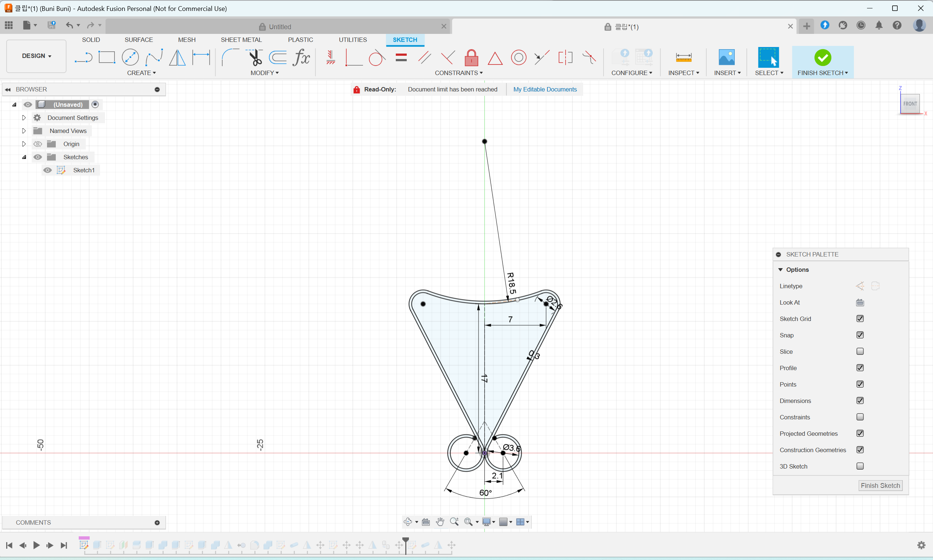Choose the 2-Point Rectangle tool
This screenshot has height=560, width=933.
(x=107, y=57)
